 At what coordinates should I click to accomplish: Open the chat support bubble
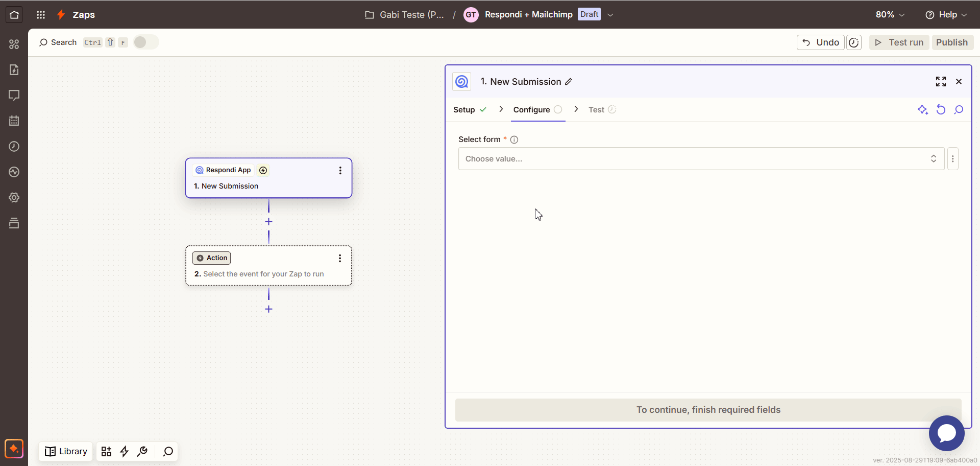(x=946, y=433)
